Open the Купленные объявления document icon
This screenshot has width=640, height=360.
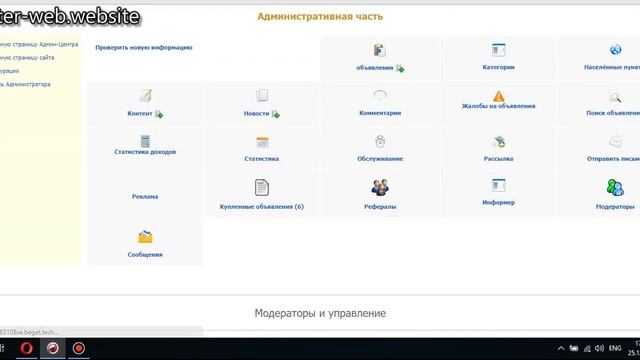click(x=262, y=187)
